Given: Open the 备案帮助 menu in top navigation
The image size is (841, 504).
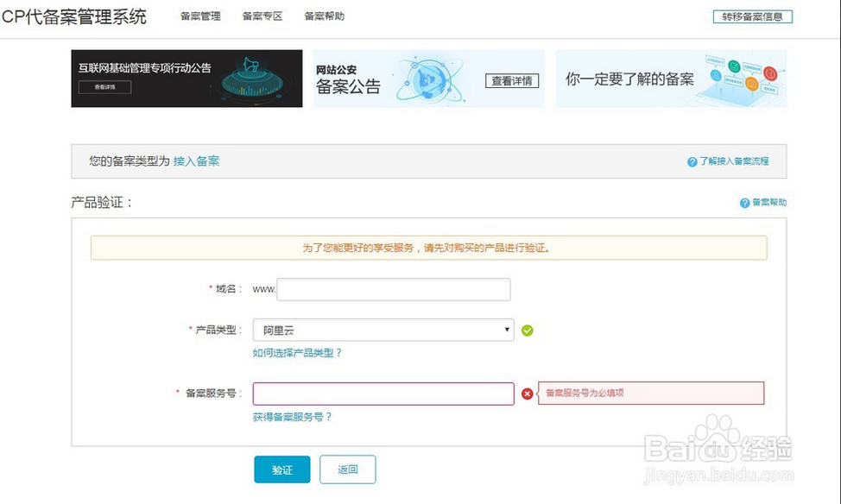Looking at the screenshot, I should tap(324, 16).
